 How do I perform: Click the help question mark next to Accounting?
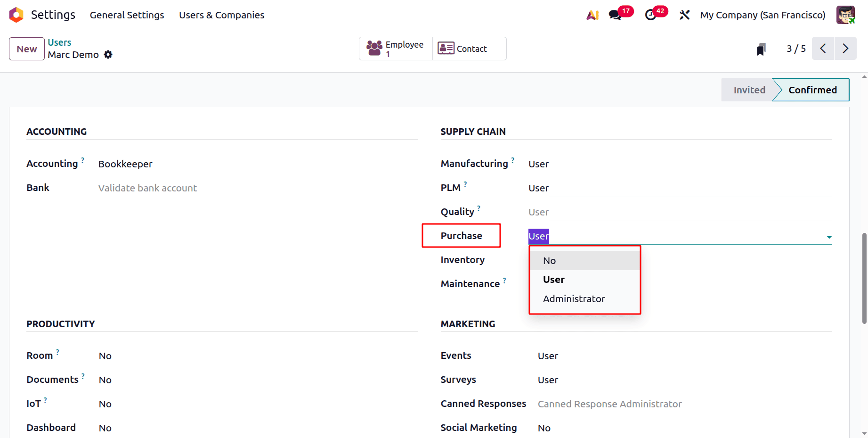83,160
